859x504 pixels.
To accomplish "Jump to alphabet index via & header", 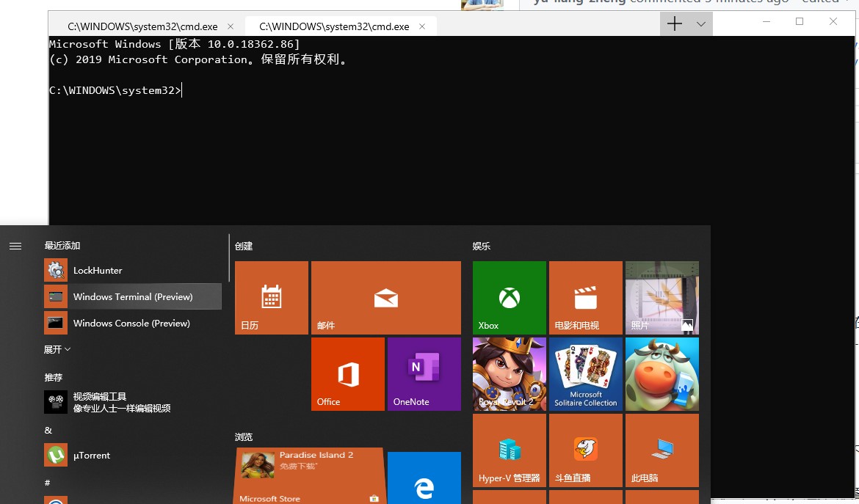I will [x=48, y=430].
